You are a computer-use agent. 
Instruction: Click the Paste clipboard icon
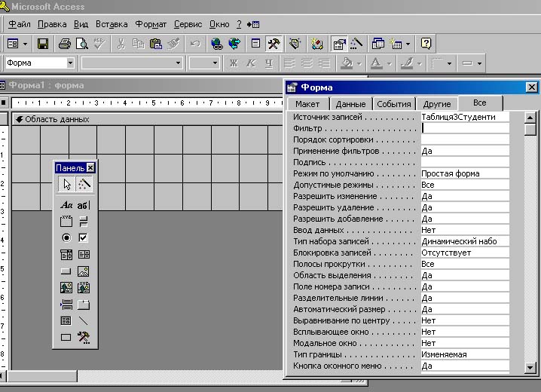156,44
